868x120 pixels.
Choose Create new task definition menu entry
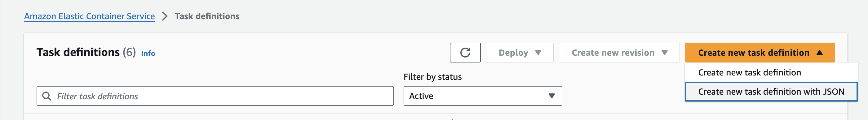click(x=771, y=72)
